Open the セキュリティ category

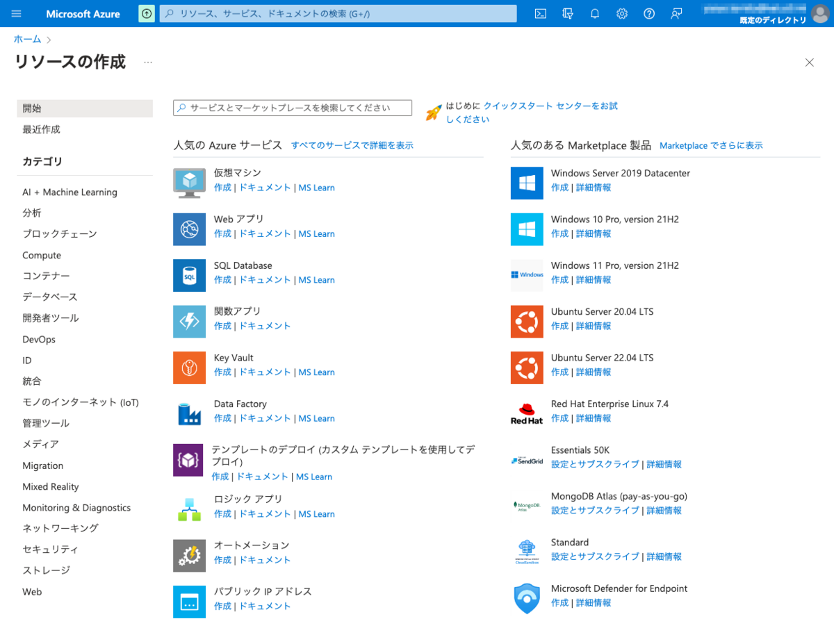click(x=50, y=550)
